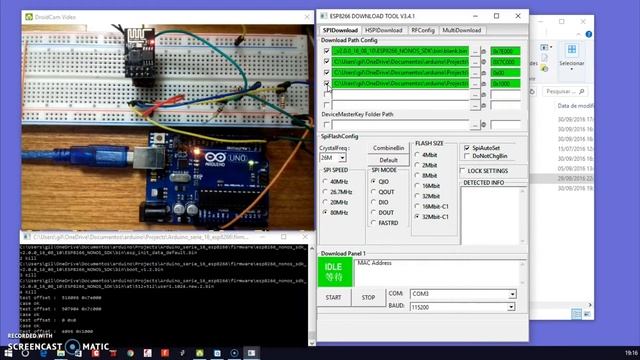Click the Selecionar icon in the Explorer ribbon
The width and height of the screenshot is (640, 360).
click(571, 50)
